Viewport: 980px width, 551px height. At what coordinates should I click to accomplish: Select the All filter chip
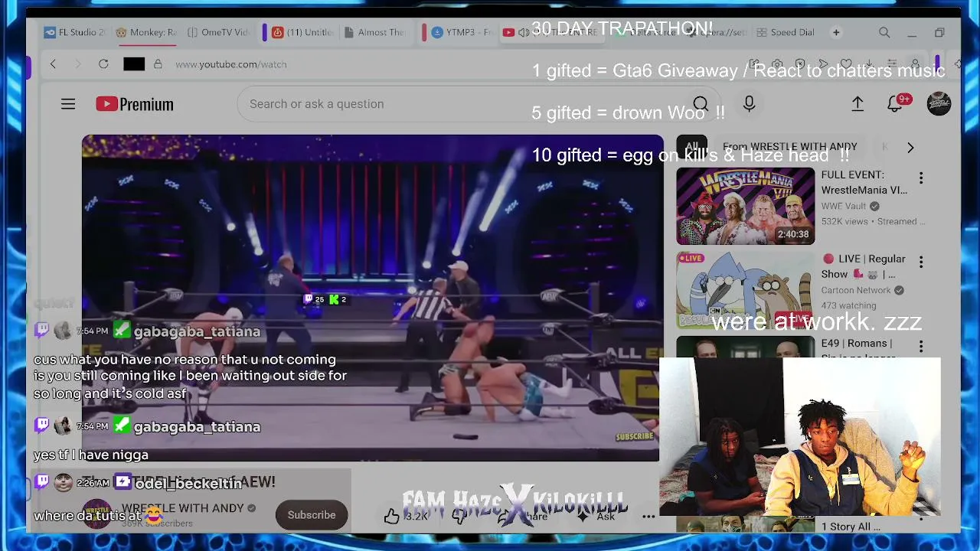(x=692, y=146)
